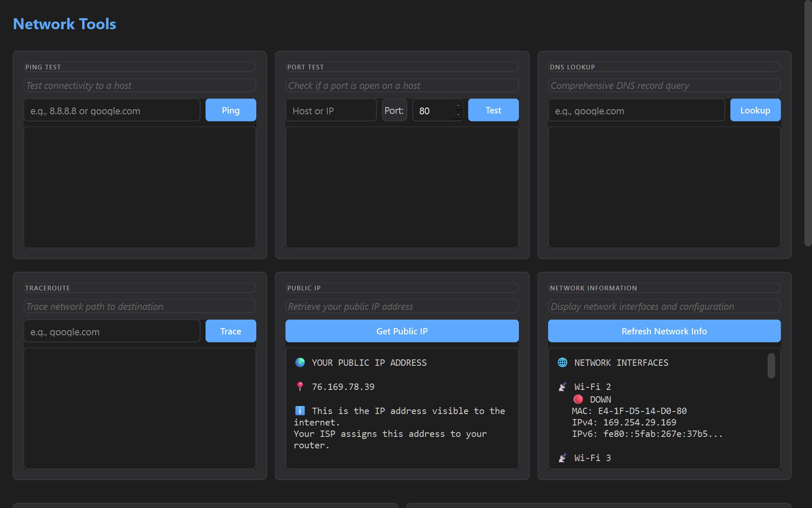This screenshot has height=508, width=812.
Task: Click the traceroute destination input field
Action: point(112,331)
